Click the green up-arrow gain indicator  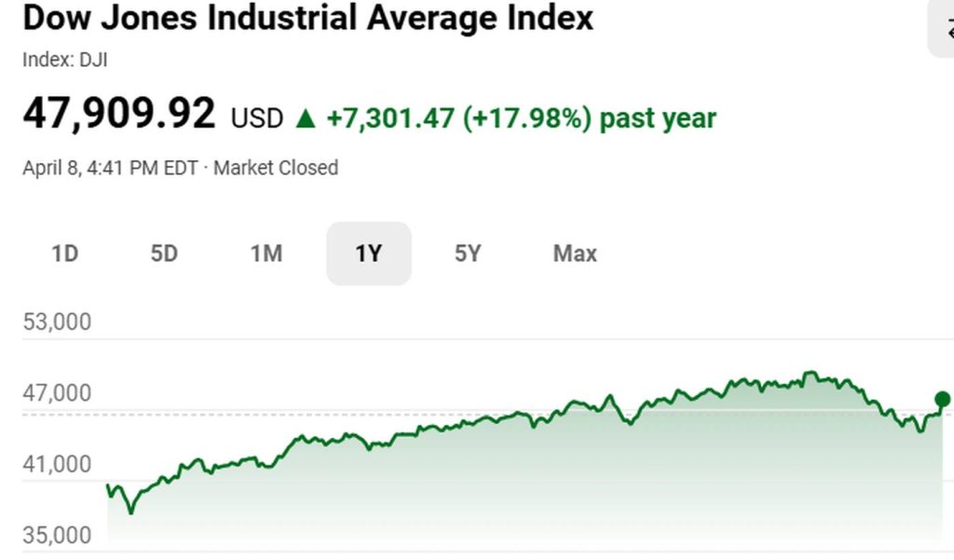tap(305, 118)
